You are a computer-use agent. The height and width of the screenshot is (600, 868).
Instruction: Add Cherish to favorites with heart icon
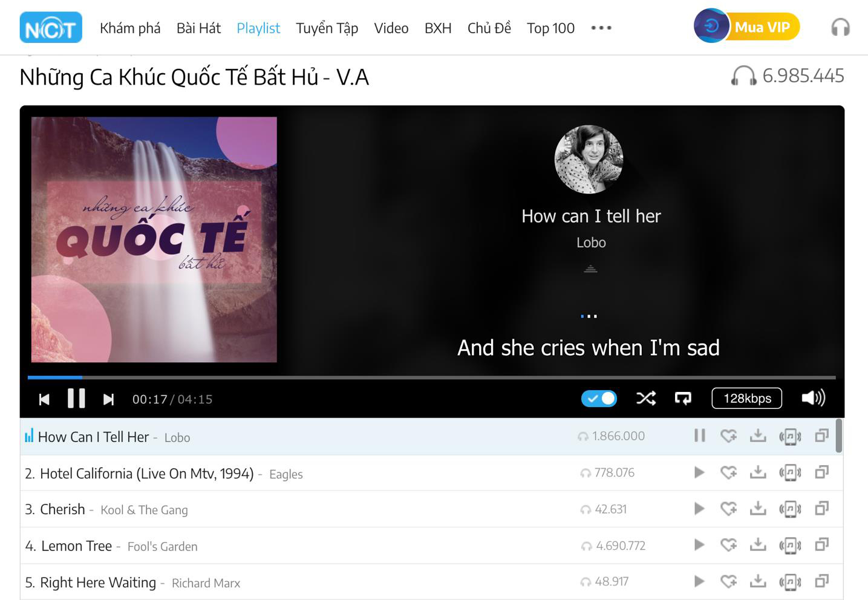tap(729, 509)
